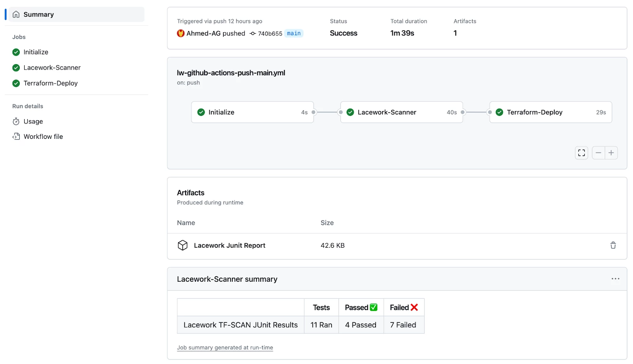Delete the Lacework Junit Report artifact
This screenshot has width=633, height=364.
(x=613, y=245)
